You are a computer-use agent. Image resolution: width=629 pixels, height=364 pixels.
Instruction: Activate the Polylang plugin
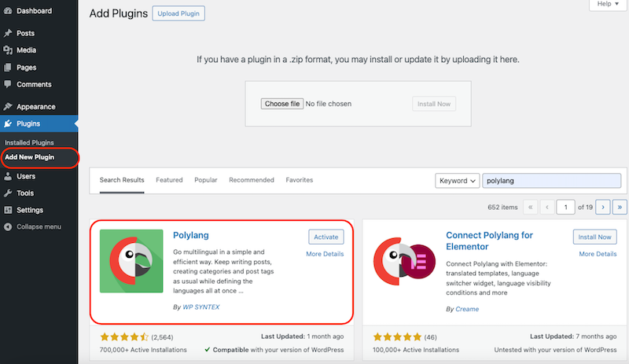click(x=326, y=237)
